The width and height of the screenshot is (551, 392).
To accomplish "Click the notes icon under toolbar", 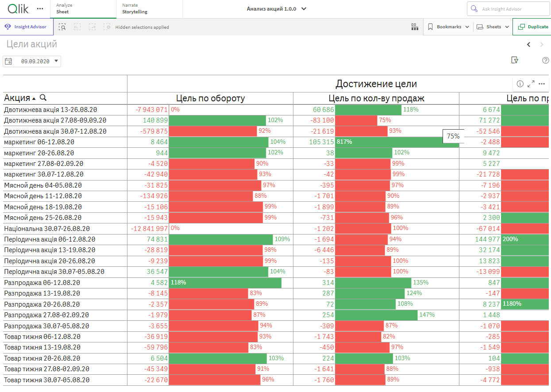I will point(514,60).
